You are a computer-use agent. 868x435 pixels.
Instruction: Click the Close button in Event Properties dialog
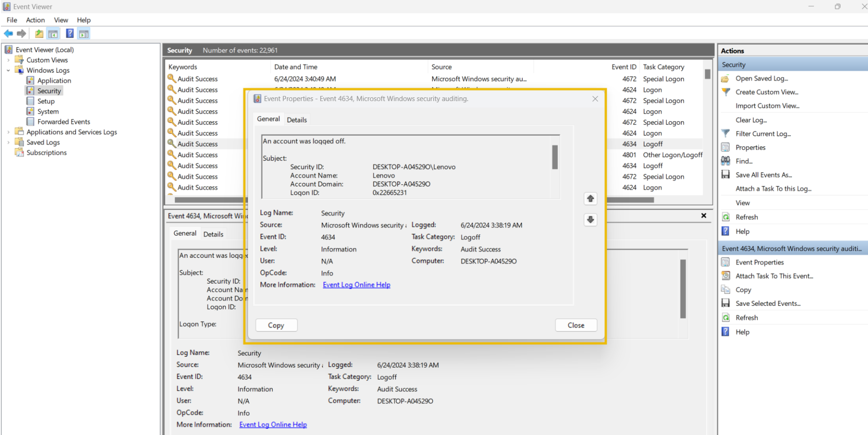coord(576,325)
